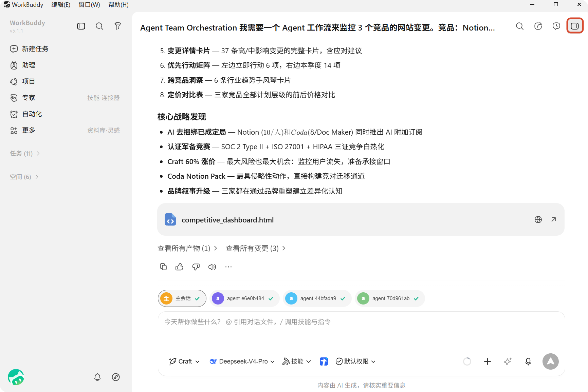
Task: Give thumbs down to the response
Action: [196, 267]
